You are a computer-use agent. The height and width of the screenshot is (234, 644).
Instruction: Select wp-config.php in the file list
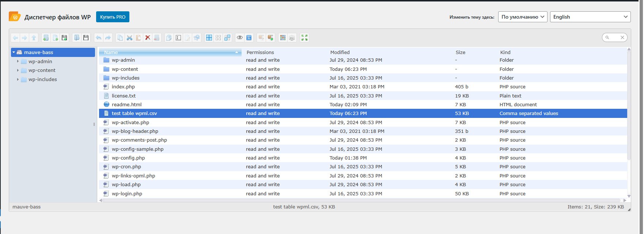pos(128,158)
